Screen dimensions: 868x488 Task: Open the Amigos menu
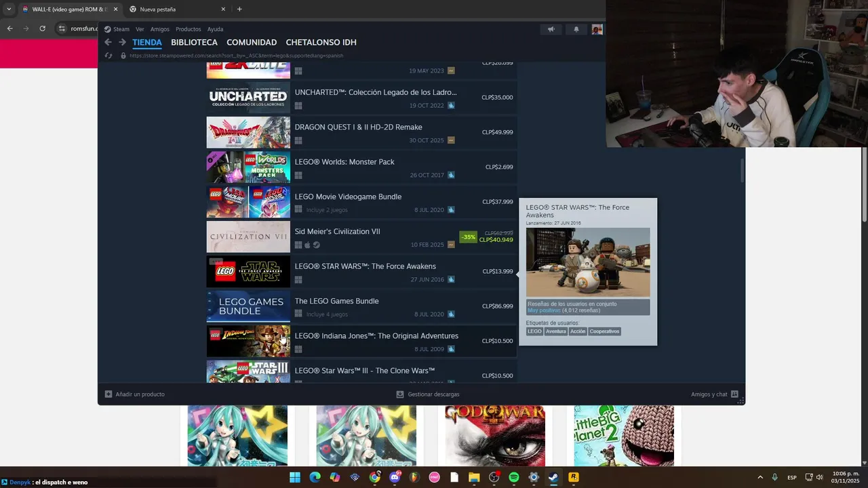pos(160,29)
